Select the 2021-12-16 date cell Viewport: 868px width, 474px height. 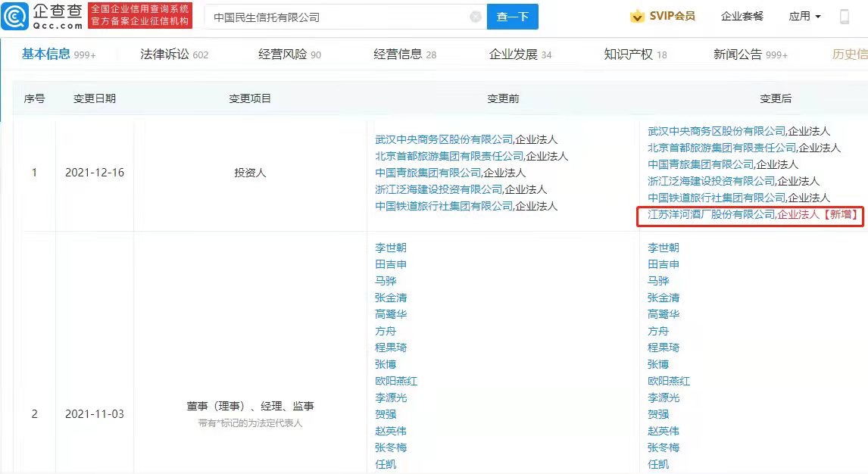(95, 173)
